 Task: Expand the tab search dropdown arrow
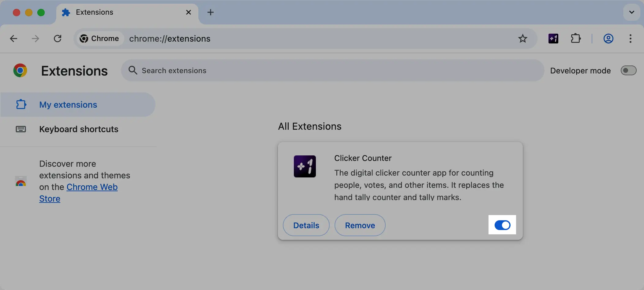631,12
